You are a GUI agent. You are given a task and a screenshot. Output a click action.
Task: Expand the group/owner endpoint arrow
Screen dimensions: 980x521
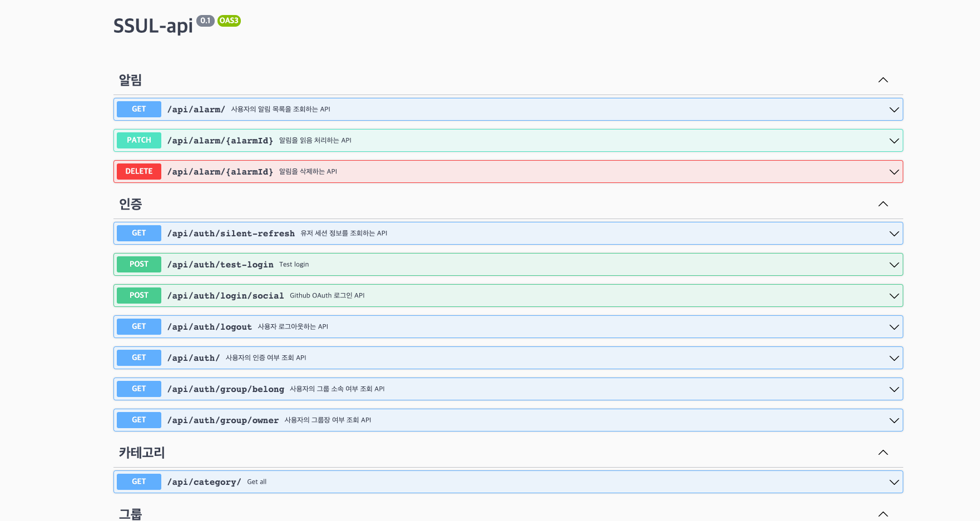click(894, 420)
